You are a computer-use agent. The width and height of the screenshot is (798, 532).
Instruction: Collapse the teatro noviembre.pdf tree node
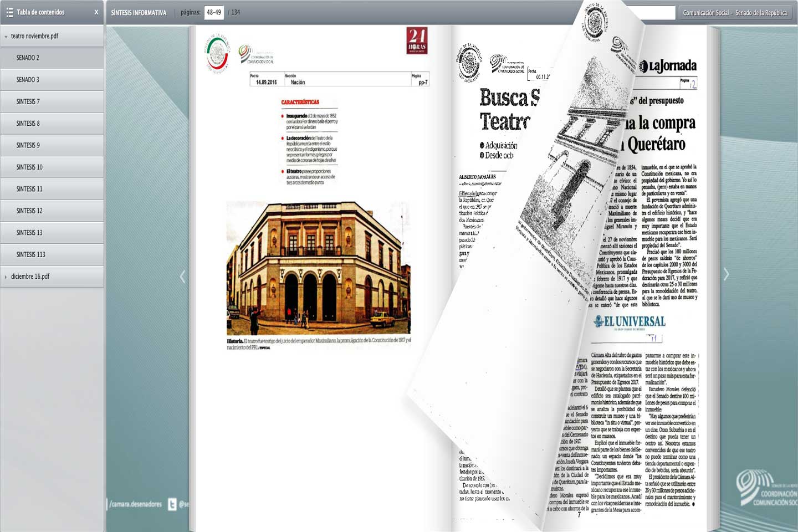pyautogui.click(x=6, y=37)
